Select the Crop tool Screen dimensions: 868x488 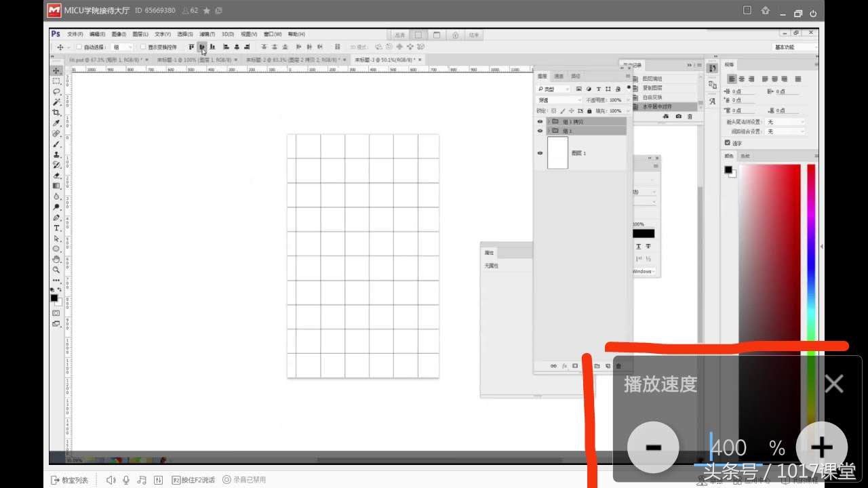(57, 113)
